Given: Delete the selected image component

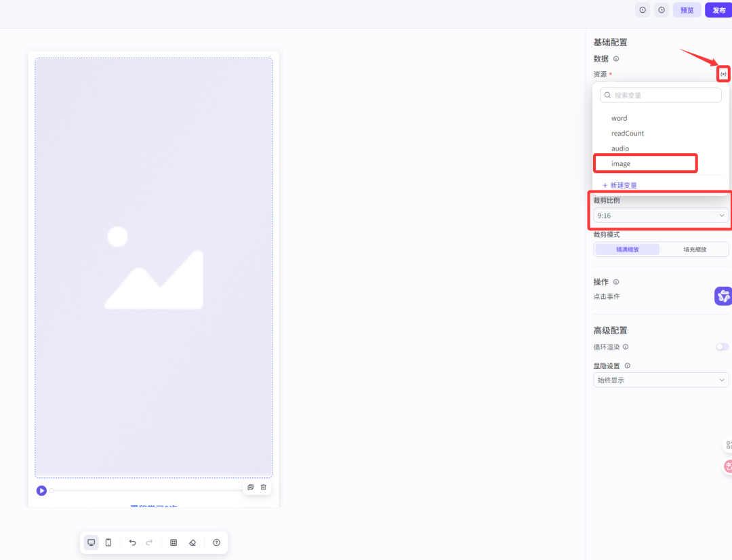Looking at the screenshot, I should click(264, 487).
